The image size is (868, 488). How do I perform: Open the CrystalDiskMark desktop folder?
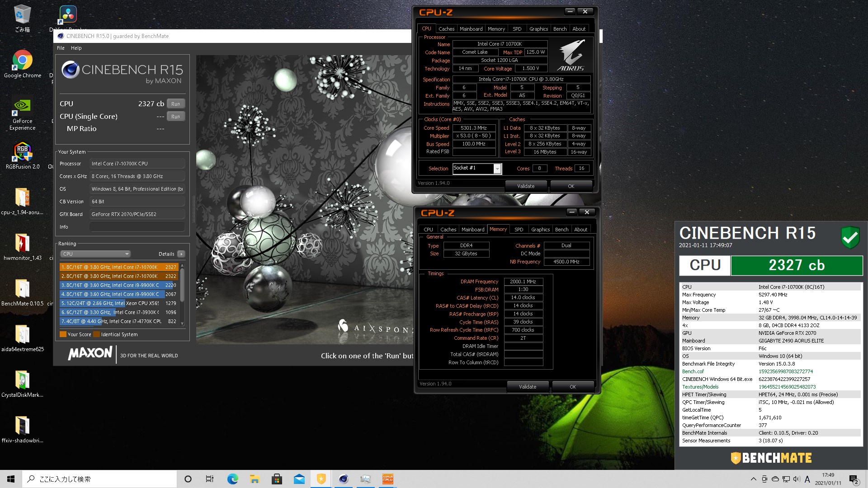[22, 384]
